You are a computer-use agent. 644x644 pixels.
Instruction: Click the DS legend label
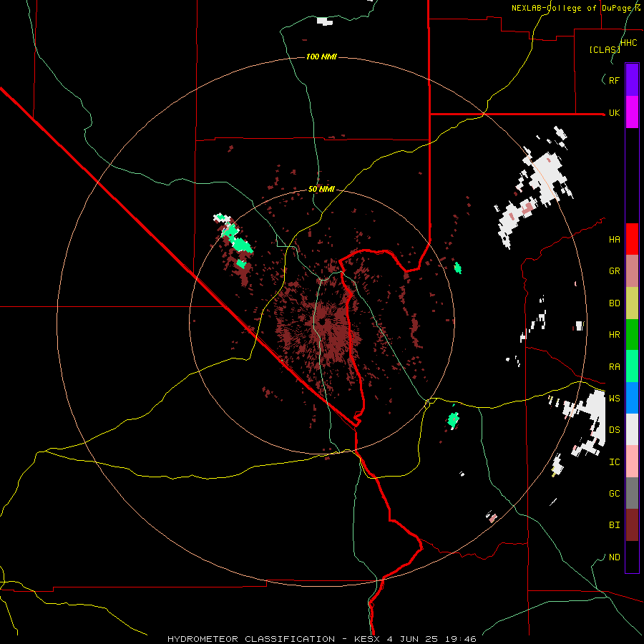[x=614, y=429]
